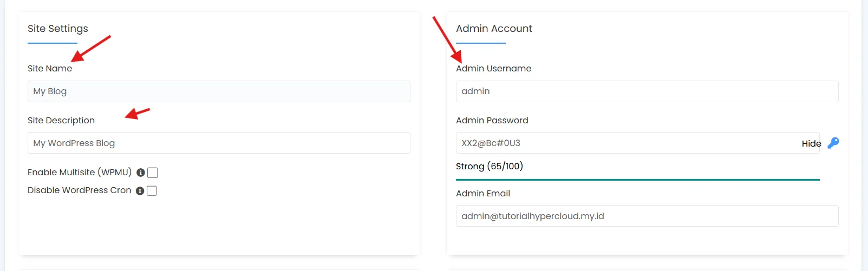Select the Admin Username field

(647, 91)
